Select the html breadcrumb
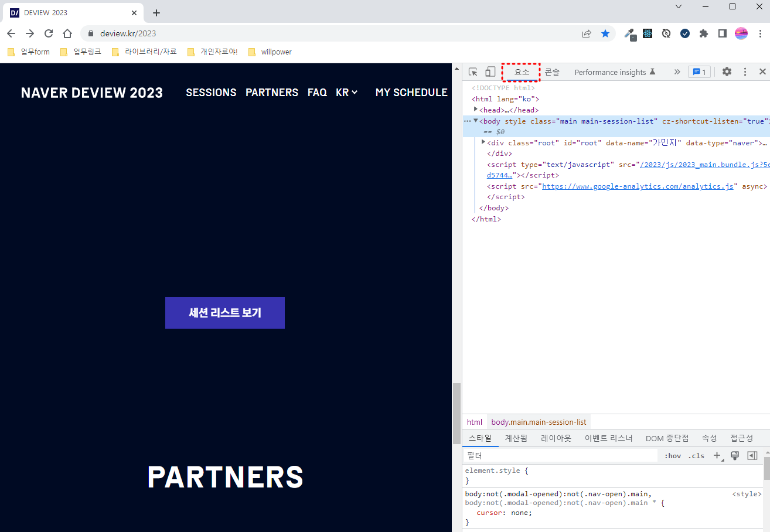Image resolution: width=770 pixels, height=532 pixels. [x=475, y=422]
